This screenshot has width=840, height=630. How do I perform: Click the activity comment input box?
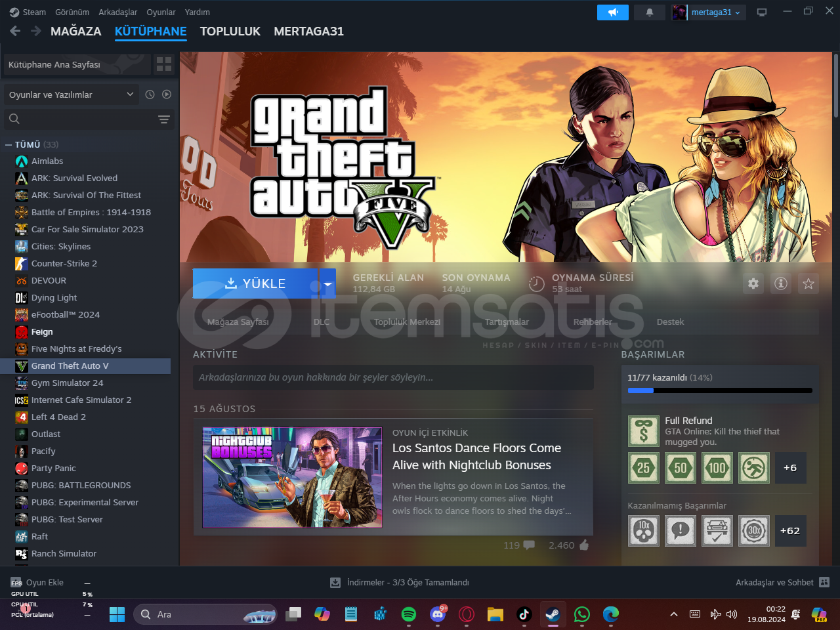[x=393, y=377]
